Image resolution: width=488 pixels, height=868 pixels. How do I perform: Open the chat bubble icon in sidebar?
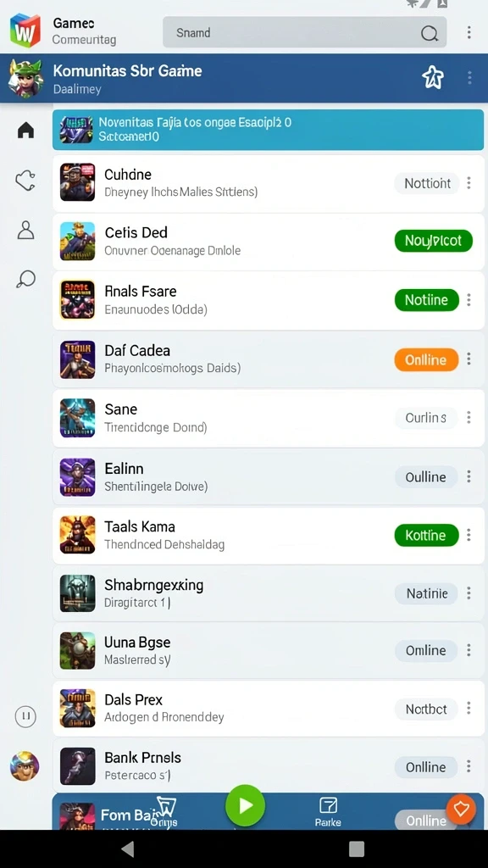click(x=25, y=279)
